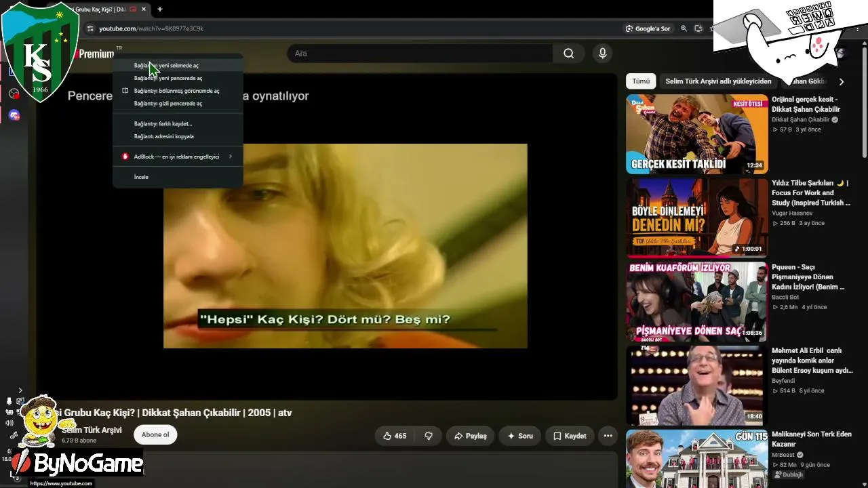Choose 'Bağlantıyı gizli pencerede aç'
Image resolution: width=868 pixels, height=488 pixels.
pos(178,104)
